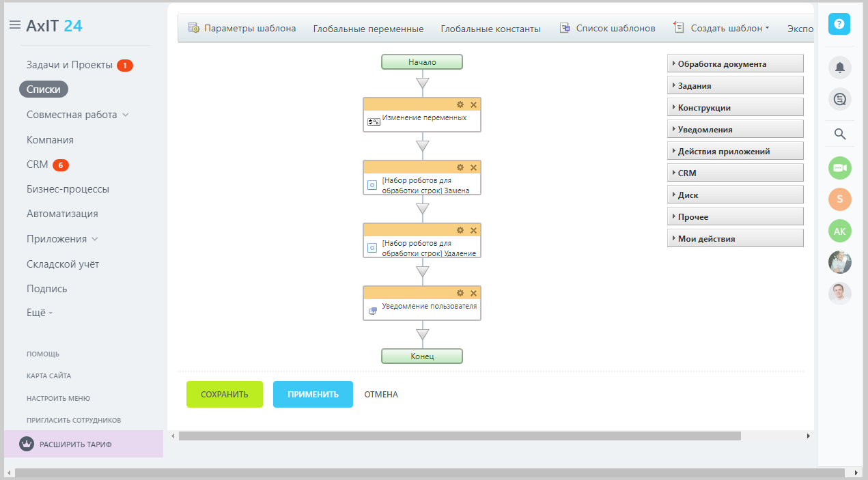The image size is (868, 480).
Task: Open the Ещё sidebar dropdown
Action: pyautogui.click(x=40, y=313)
